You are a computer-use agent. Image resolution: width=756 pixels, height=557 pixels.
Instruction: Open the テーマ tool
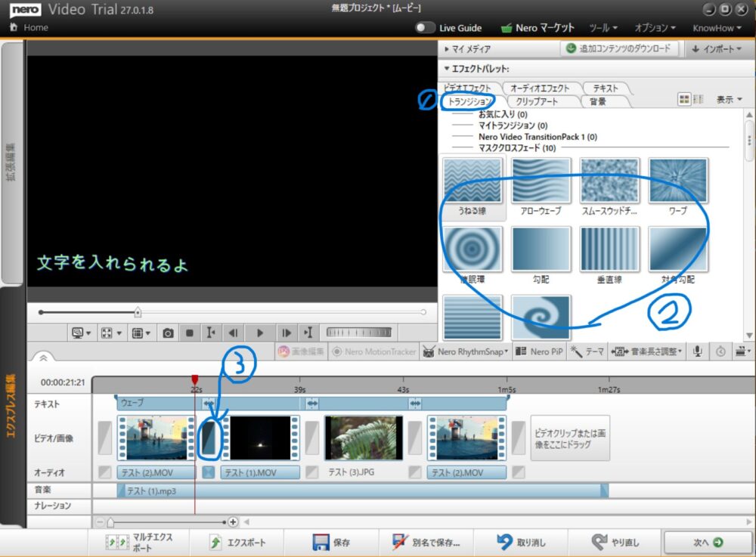587,351
